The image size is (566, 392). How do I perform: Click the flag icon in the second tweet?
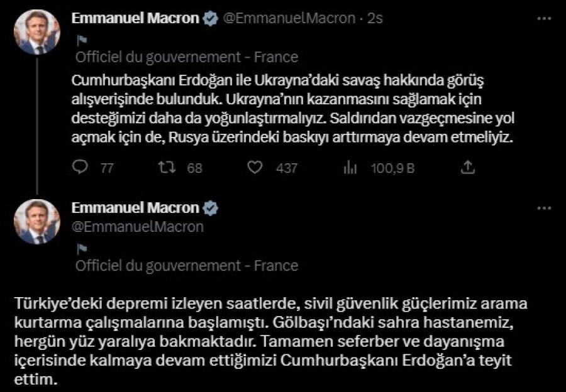(x=81, y=249)
